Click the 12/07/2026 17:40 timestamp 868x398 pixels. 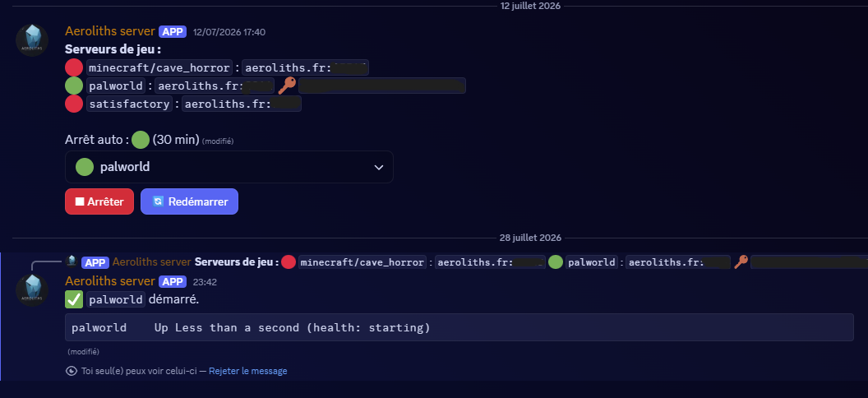pos(229,32)
